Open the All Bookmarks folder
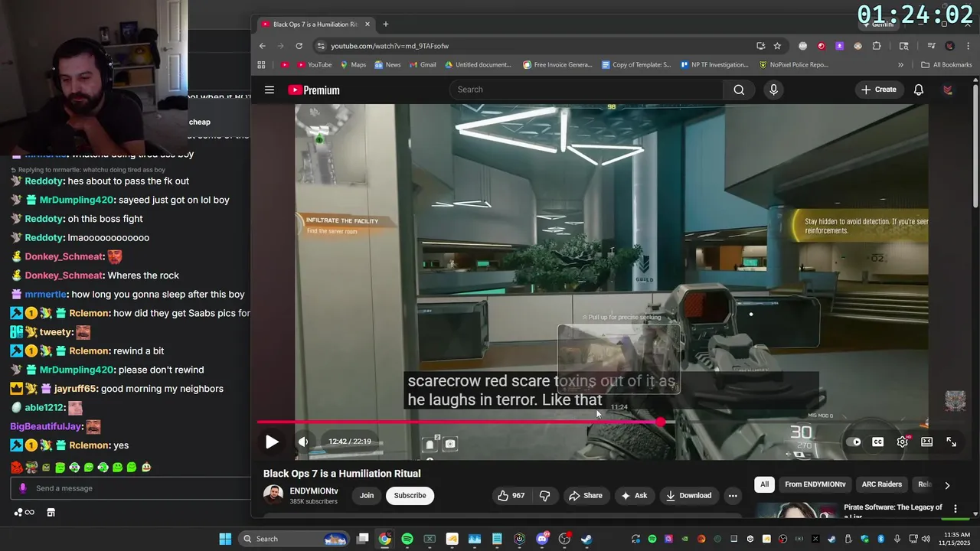 point(946,65)
